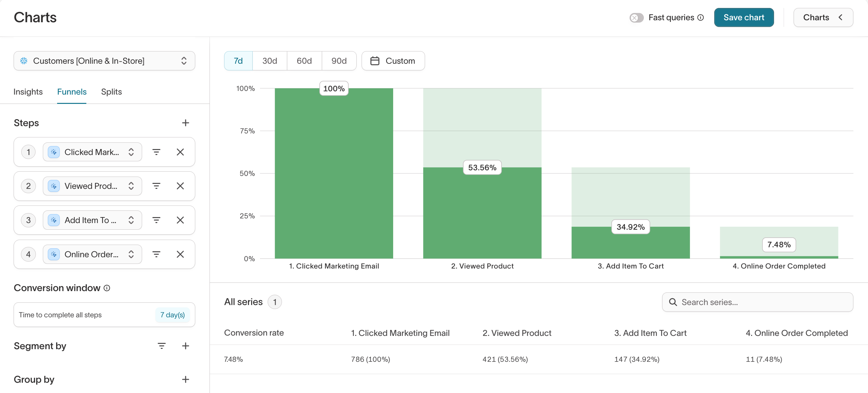Toggle the Fast queries switch
The height and width of the screenshot is (393, 868).
pos(636,18)
